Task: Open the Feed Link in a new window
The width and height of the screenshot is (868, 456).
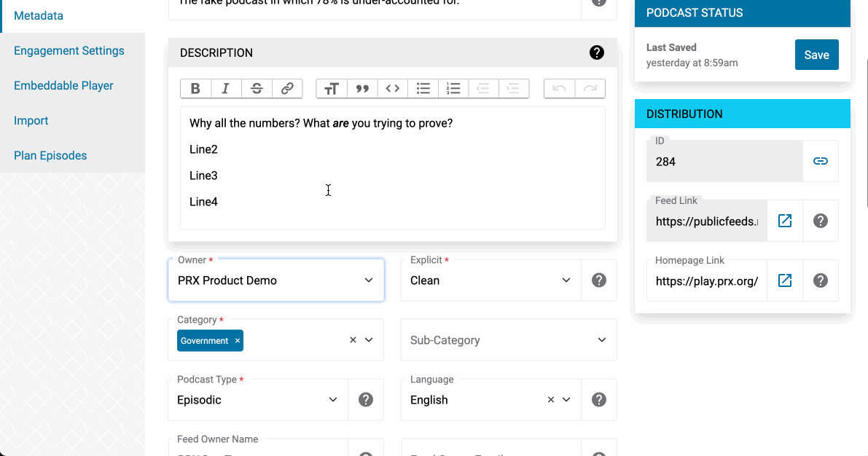Action: 785,221
